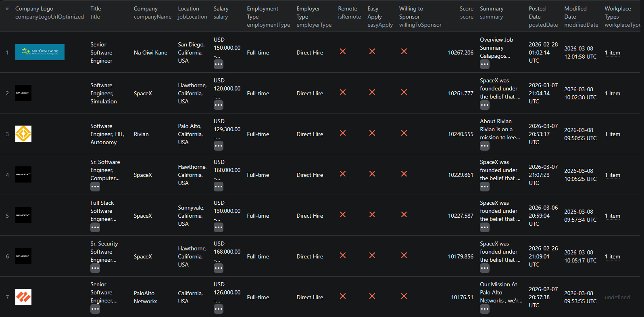The image size is (644, 317).
Task: Click Willing to Sponsor X mark in row 7
Action: coord(404,296)
